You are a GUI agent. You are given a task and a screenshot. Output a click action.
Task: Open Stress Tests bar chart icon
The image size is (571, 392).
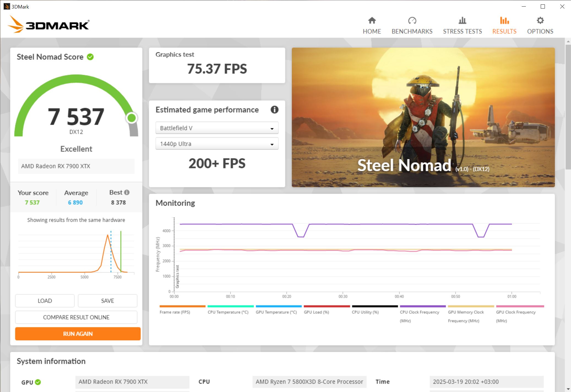[x=462, y=21]
